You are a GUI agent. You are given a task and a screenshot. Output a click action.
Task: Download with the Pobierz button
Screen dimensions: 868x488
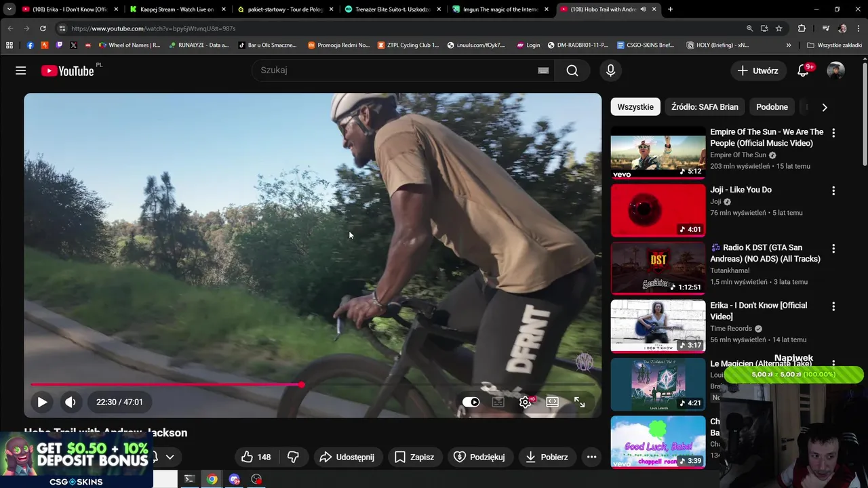pos(547,457)
